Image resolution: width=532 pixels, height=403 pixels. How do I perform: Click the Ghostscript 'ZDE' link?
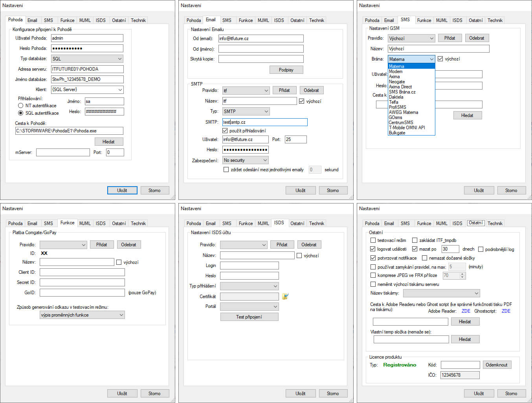click(x=506, y=311)
